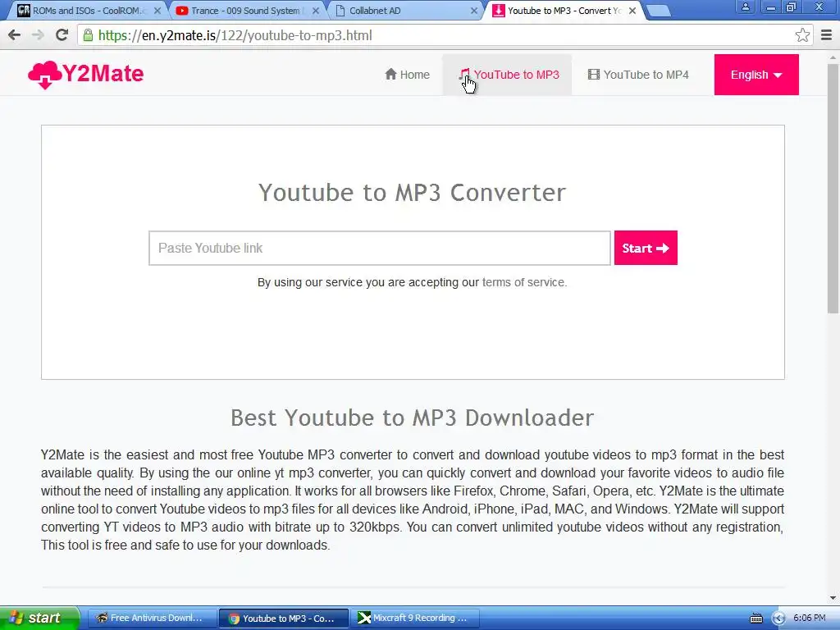Reload the page with the refresh icon
The width and height of the screenshot is (840, 630).
pyautogui.click(x=62, y=35)
